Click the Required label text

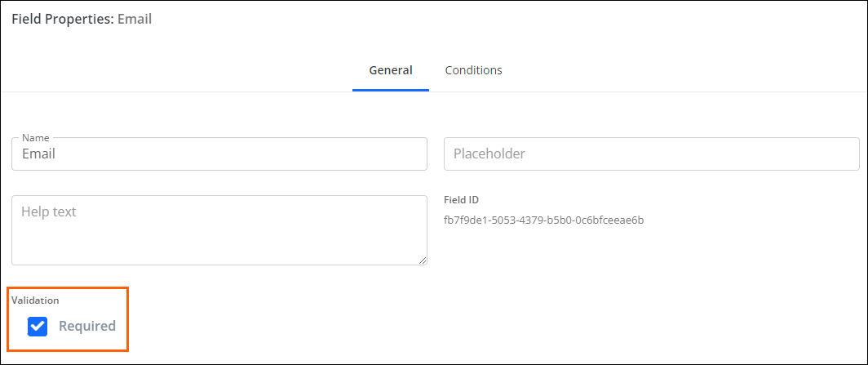pos(87,327)
